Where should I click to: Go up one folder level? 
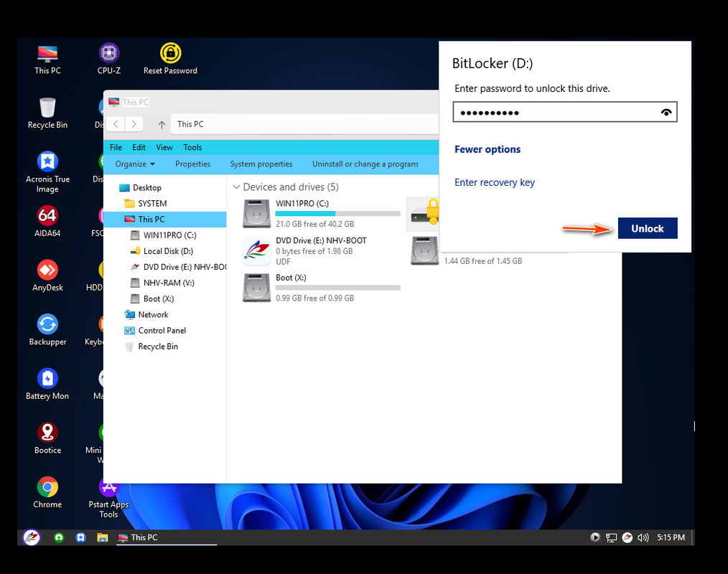162,124
